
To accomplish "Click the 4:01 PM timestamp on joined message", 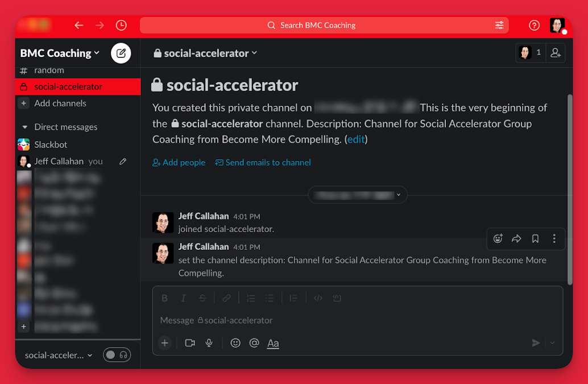I will tap(246, 216).
